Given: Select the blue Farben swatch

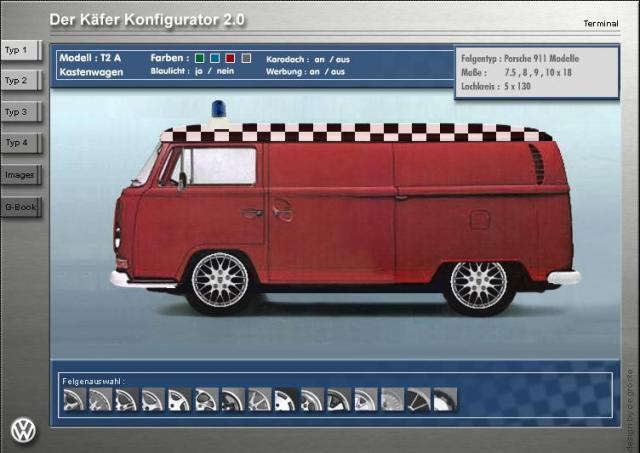Looking at the screenshot, I should pos(215,58).
